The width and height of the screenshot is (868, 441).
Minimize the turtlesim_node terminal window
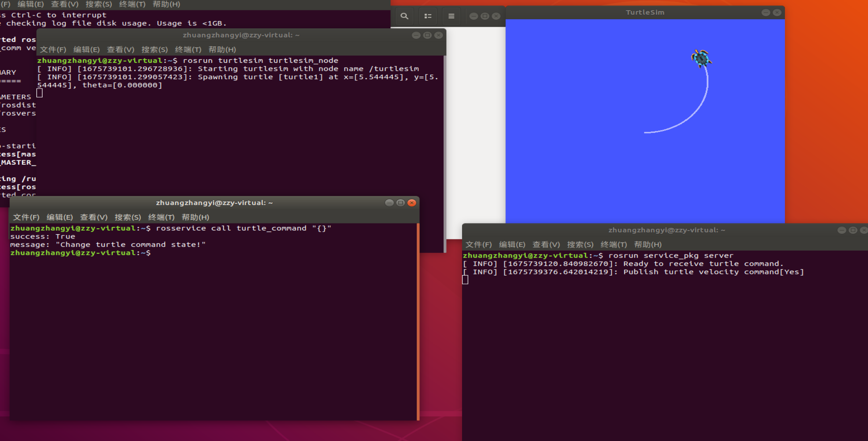click(416, 35)
